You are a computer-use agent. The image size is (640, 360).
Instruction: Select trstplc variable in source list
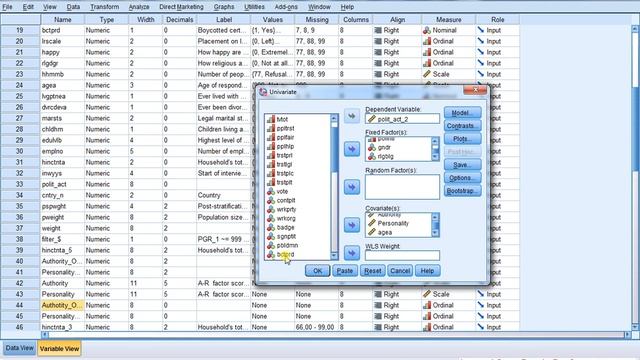285,173
